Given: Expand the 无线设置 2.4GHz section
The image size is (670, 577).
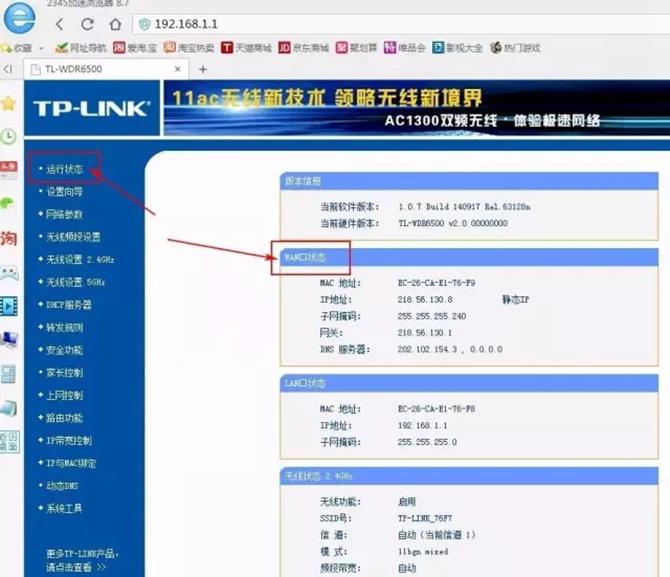Looking at the screenshot, I should tap(80, 259).
